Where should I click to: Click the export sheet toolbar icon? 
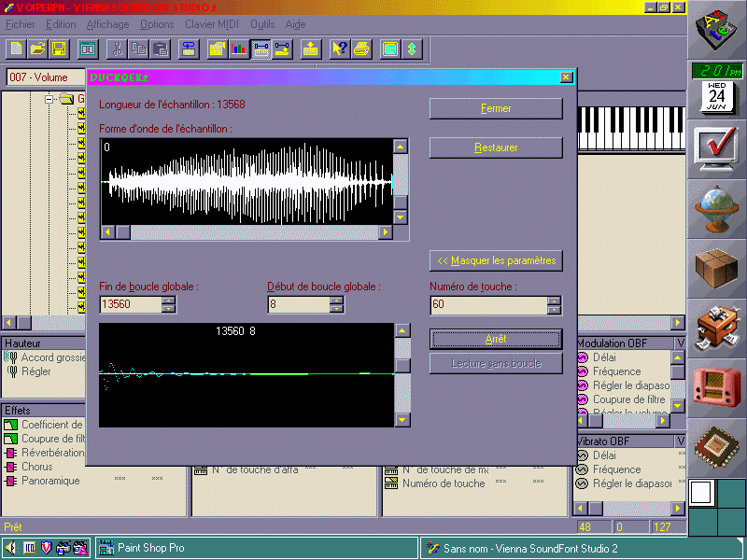click(218, 49)
